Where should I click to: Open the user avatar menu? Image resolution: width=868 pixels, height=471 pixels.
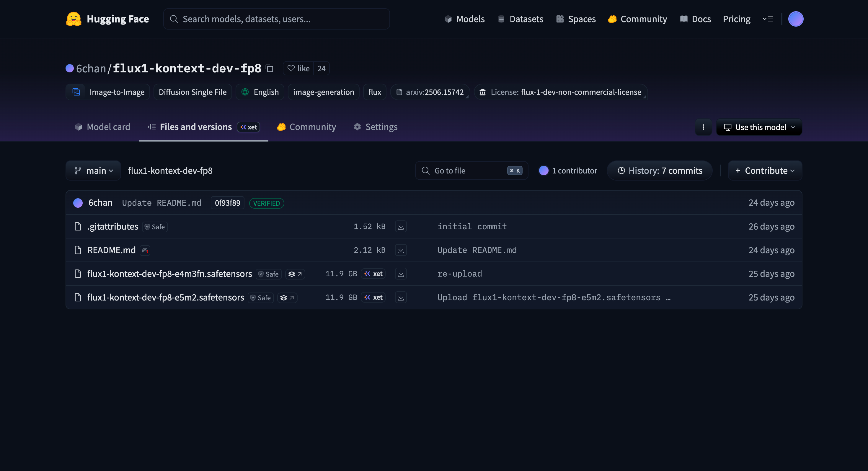(x=796, y=19)
